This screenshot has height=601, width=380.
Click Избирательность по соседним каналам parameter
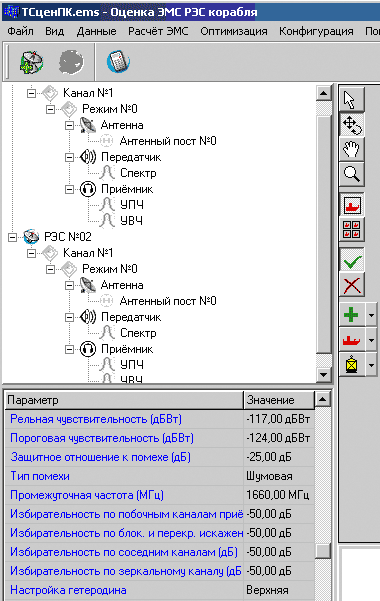pyautogui.click(x=124, y=552)
